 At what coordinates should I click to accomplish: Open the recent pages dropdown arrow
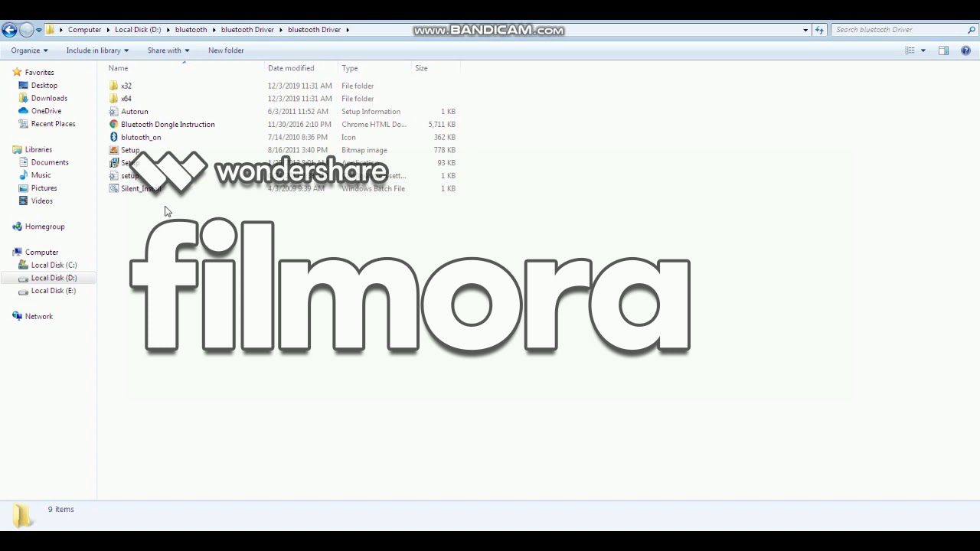pyautogui.click(x=39, y=30)
